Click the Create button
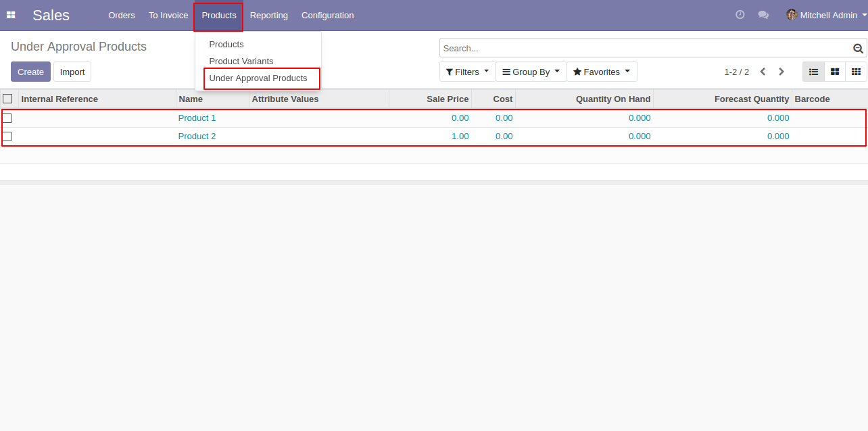The image size is (868, 431). tap(30, 72)
